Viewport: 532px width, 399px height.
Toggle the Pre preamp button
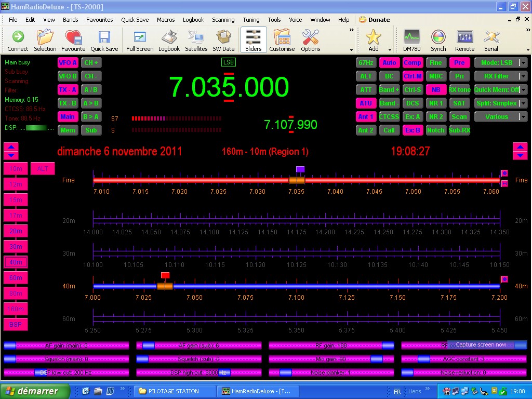[459, 62]
